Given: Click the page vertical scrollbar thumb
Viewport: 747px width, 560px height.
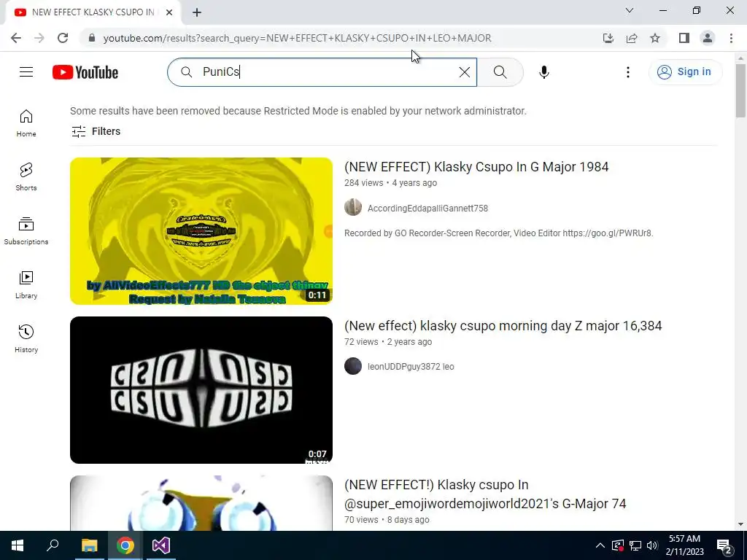Looking at the screenshot, I should [x=740, y=90].
